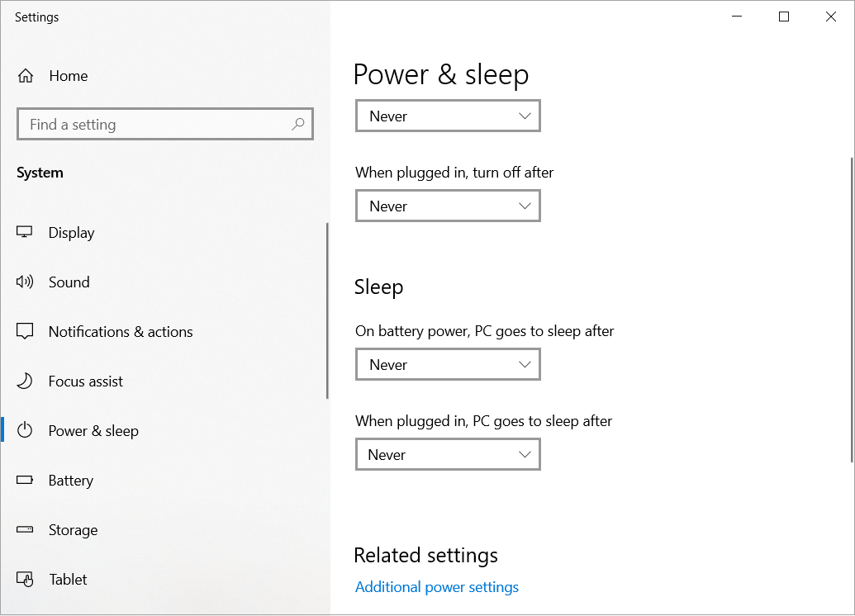Open battery power PC sleep dropdown
This screenshot has height=616, width=855.
[x=448, y=364]
